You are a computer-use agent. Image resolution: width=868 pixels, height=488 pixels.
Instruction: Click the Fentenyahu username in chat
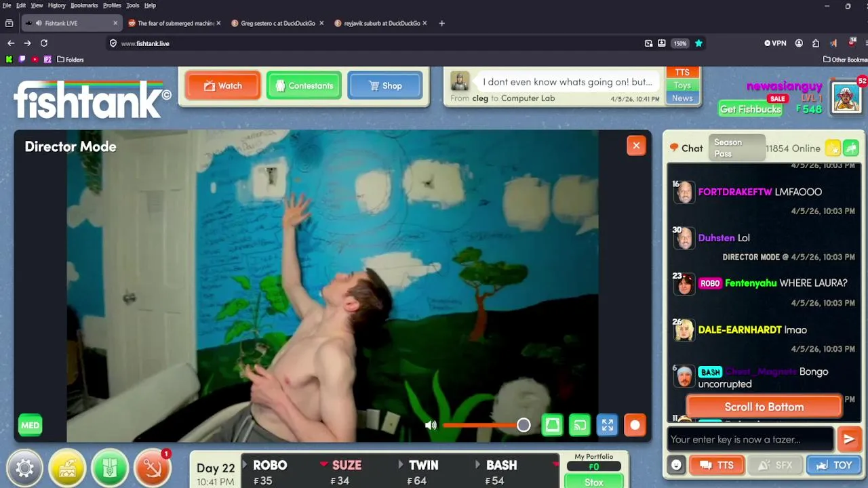pyautogui.click(x=751, y=283)
